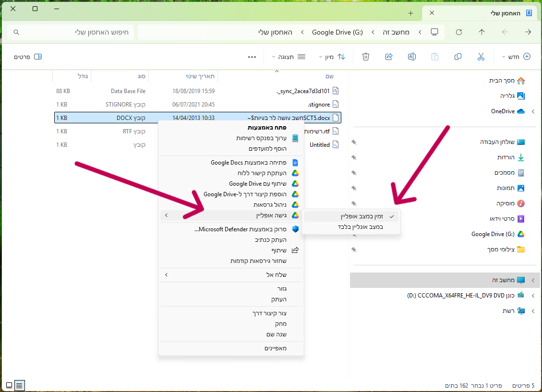Choose העתקת קישור ללוח in context menu
The image size is (542, 392).
pos(231,173)
